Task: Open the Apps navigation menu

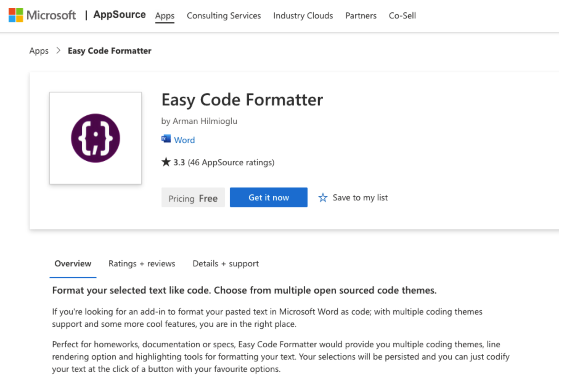Action: click(x=165, y=15)
